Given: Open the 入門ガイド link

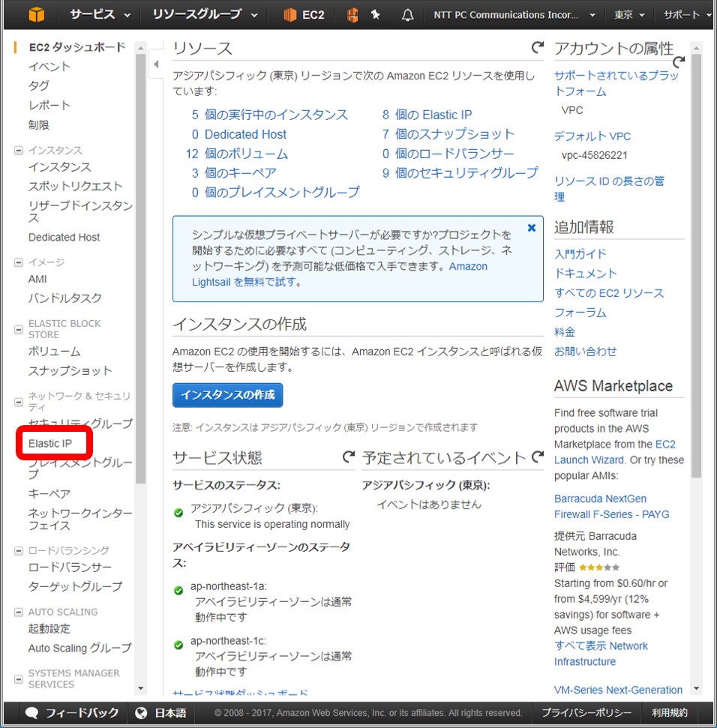Looking at the screenshot, I should coord(580,254).
